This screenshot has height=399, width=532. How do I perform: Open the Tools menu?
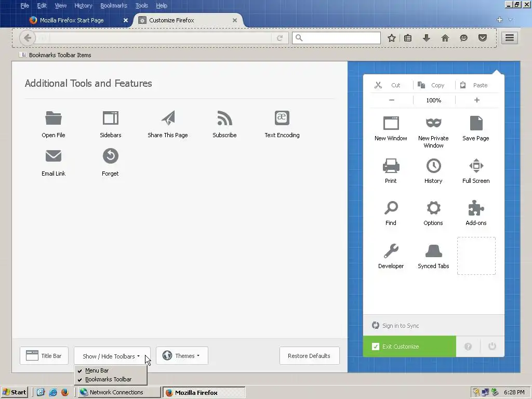click(x=141, y=5)
